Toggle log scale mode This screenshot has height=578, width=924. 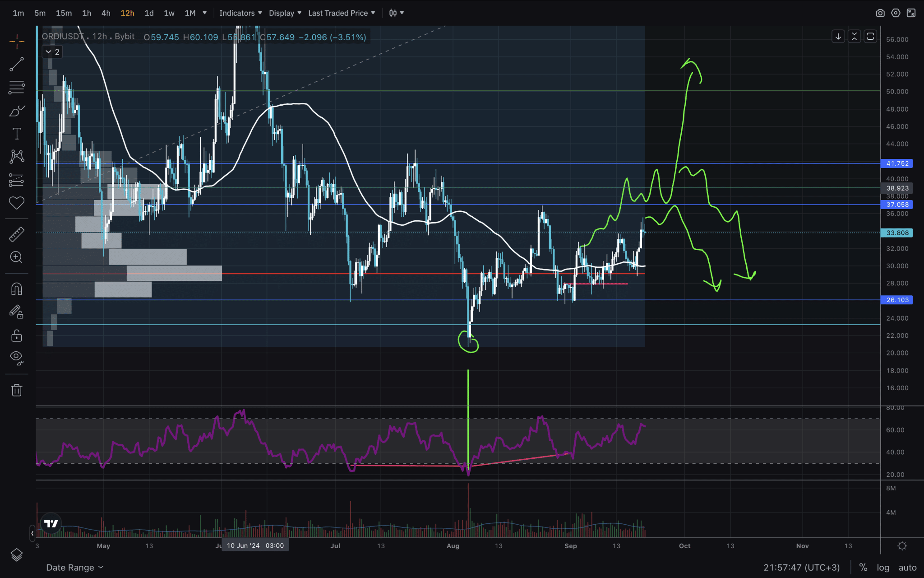(x=883, y=568)
